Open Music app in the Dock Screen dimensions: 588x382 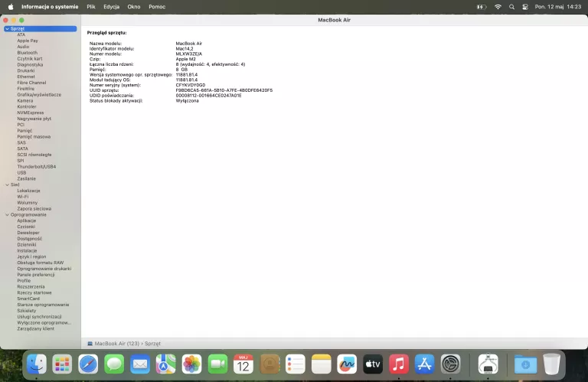point(399,364)
